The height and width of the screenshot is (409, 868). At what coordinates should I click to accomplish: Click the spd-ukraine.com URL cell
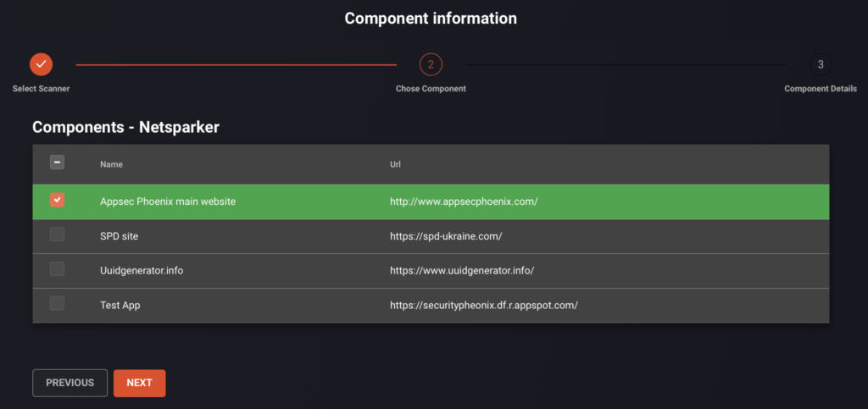tap(446, 236)
